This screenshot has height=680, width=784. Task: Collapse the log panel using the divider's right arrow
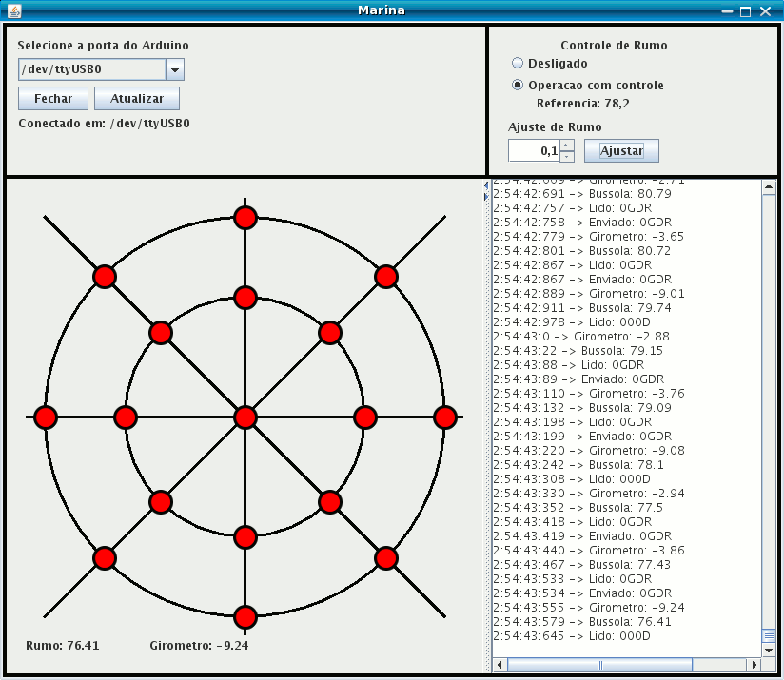tap(486, 196)
